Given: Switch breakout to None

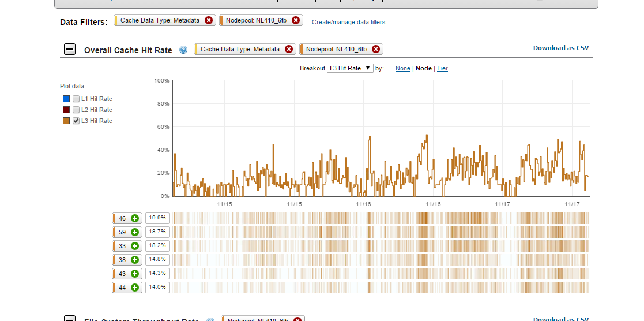Looking at the screenshot, I should pyautogui.click(x=403, y=68).
